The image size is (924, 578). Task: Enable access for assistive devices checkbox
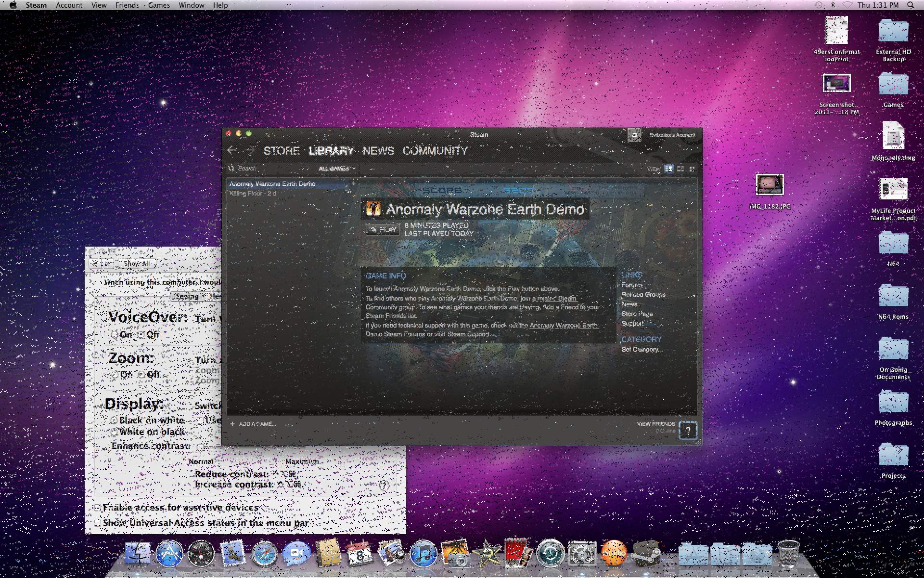[x=98, y=508]
